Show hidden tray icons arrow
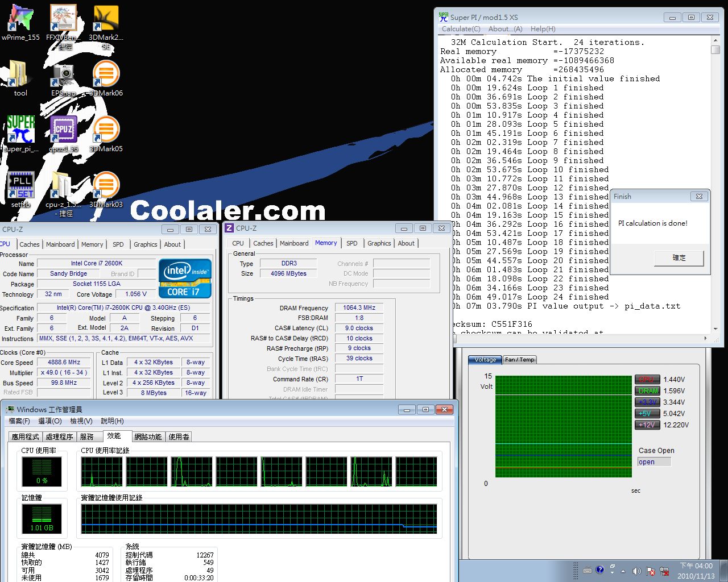728x582 pixels. point(623,571)
